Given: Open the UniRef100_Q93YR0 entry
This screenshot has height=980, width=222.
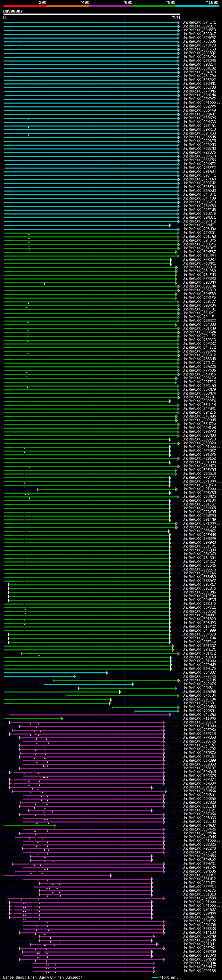Looking at the screenshot, I should coord(199,57).
